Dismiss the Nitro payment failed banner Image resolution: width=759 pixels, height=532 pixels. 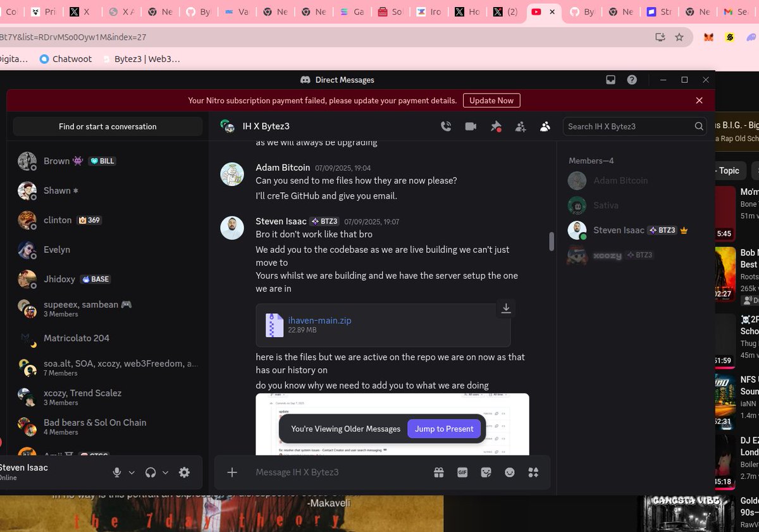coord(699,101)
